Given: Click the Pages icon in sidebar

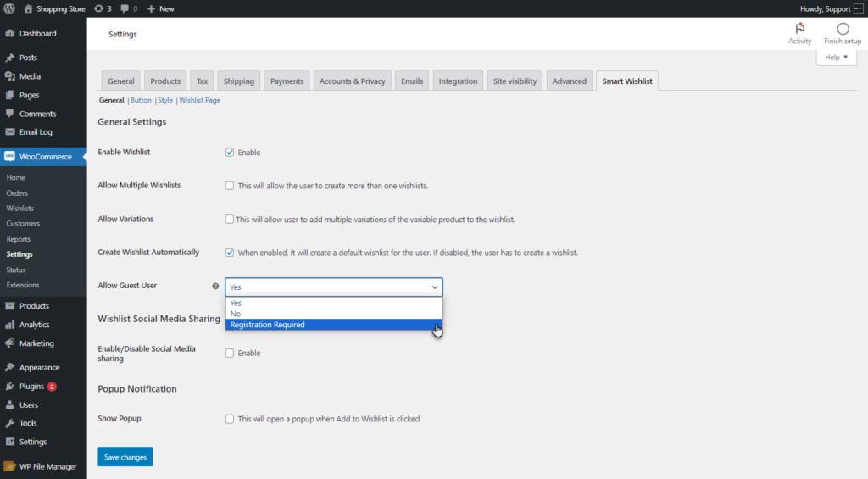Looking at the screenshot, I should coord(10,95).
